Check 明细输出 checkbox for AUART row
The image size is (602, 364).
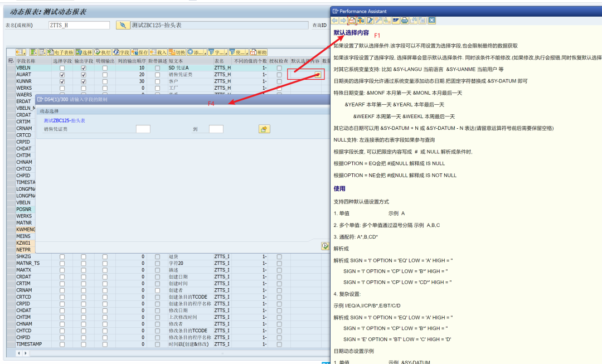105,75
